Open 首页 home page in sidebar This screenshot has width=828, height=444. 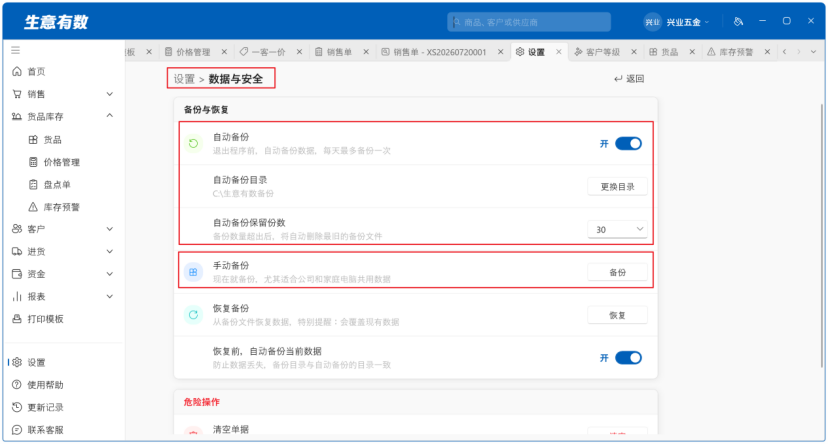click(x=36, y=71)
